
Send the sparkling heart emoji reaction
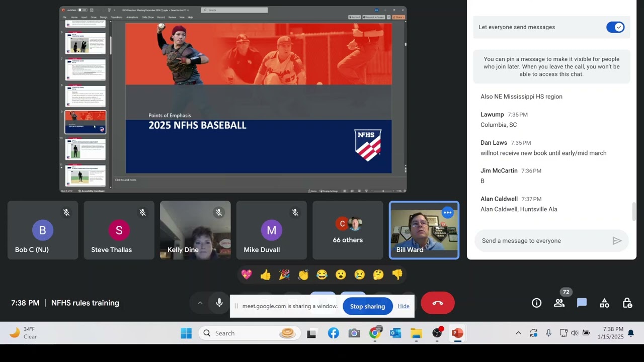click(x=247, y=275)
